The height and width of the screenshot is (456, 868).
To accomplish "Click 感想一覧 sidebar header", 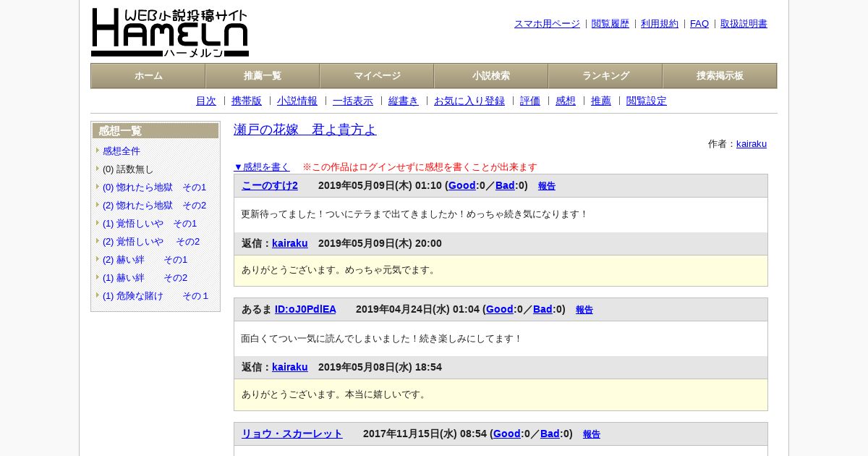I will click(156, 131).
